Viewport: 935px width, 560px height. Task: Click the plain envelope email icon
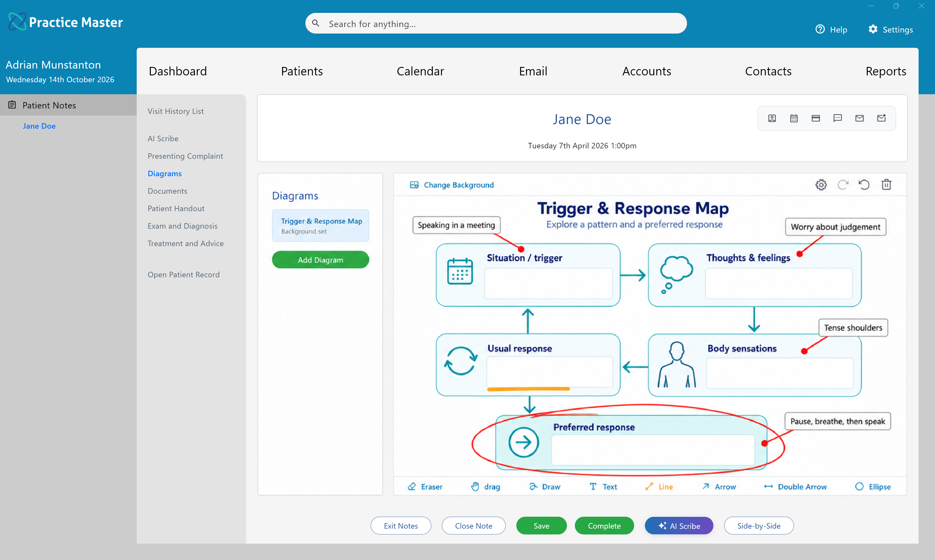pos(860,119)
